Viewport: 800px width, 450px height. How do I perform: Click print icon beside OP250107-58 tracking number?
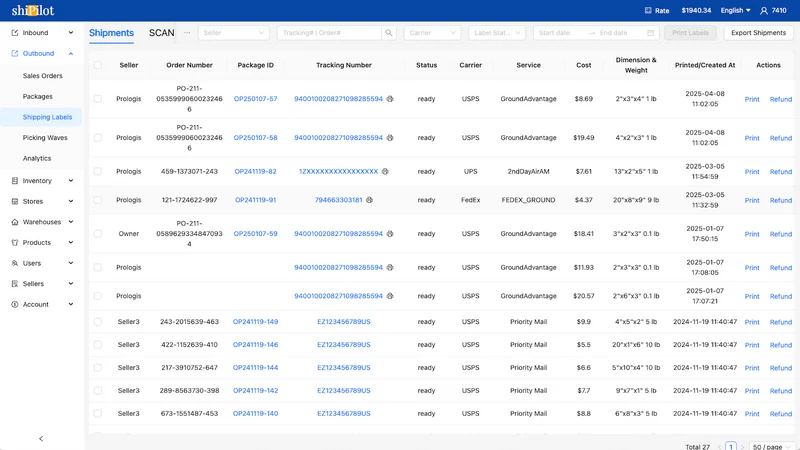390,138
